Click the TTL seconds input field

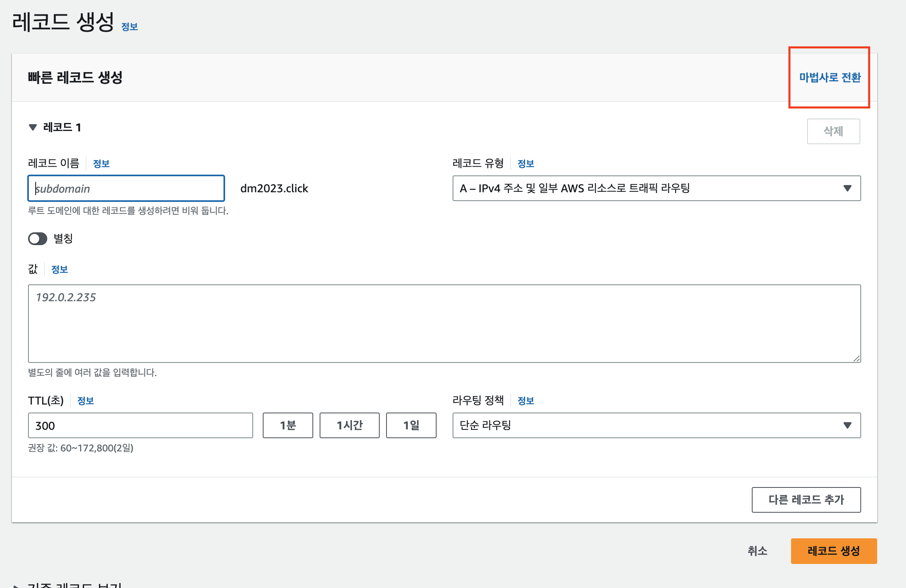[x=140, y=425]
